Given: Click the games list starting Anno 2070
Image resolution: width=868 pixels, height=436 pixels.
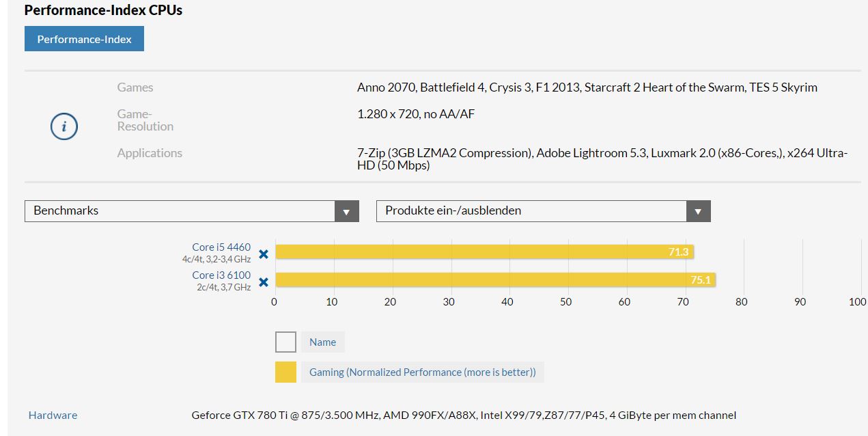Looking at the screenshot, I should pyautogui.click(x=587, y=87).
